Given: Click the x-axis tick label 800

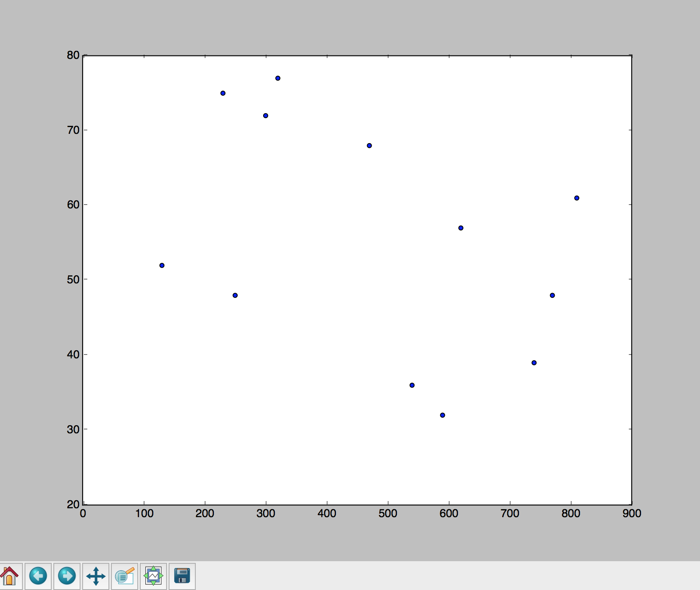Looking at the screenshot, I should click(571, 514).
